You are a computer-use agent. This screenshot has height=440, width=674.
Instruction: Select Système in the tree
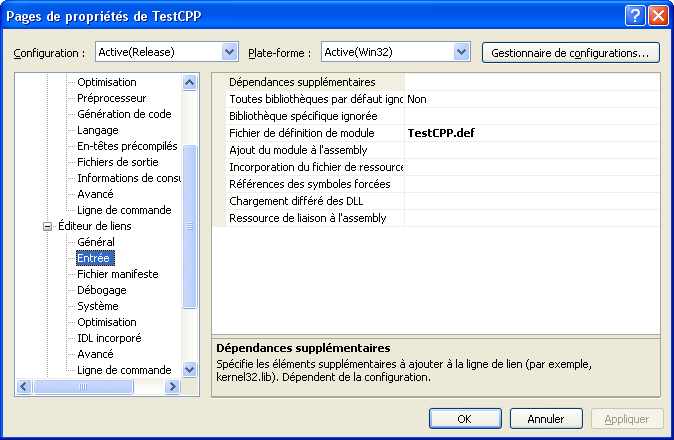98,306
